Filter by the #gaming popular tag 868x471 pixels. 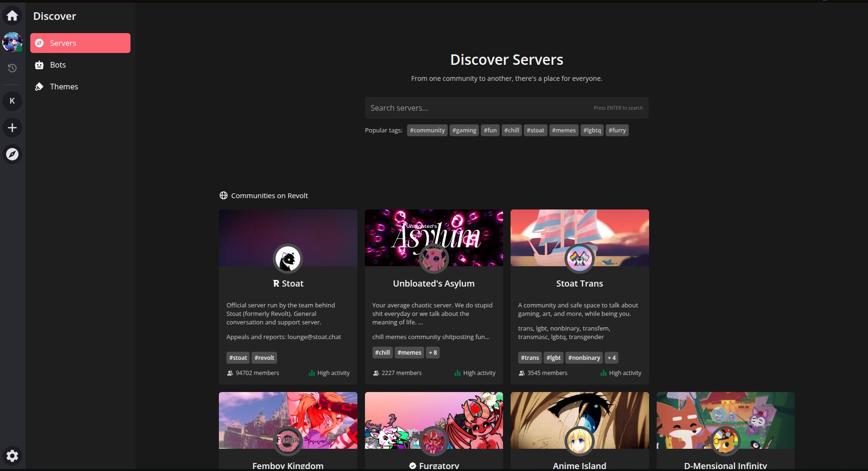(464, 130)
